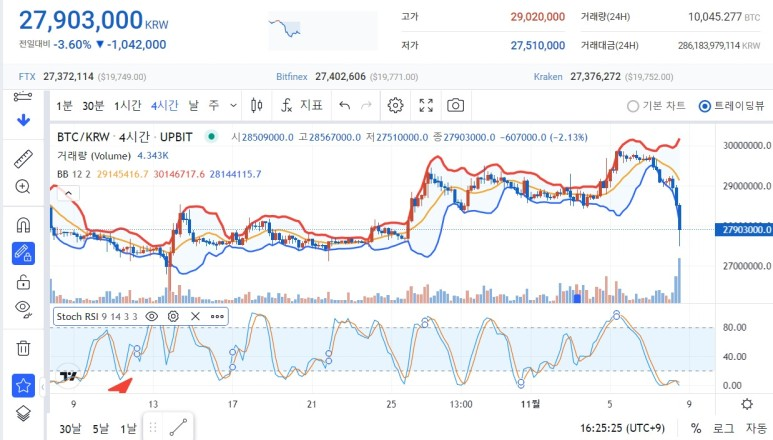The width and height of the screenshot is (773, 440).
Task: Select the 30분 interval
Action: (93, 106)
